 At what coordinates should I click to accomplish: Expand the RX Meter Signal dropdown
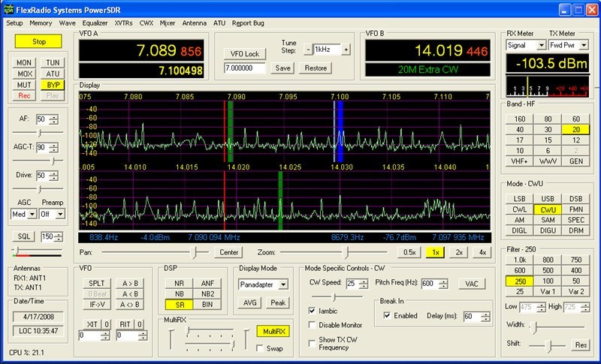[541, 45]
